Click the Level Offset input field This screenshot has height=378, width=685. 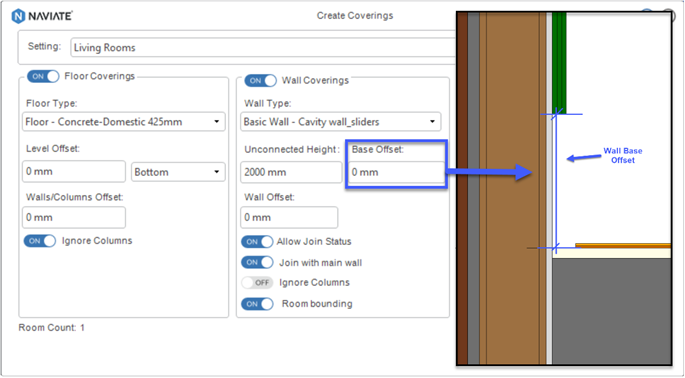coord(74,171)
